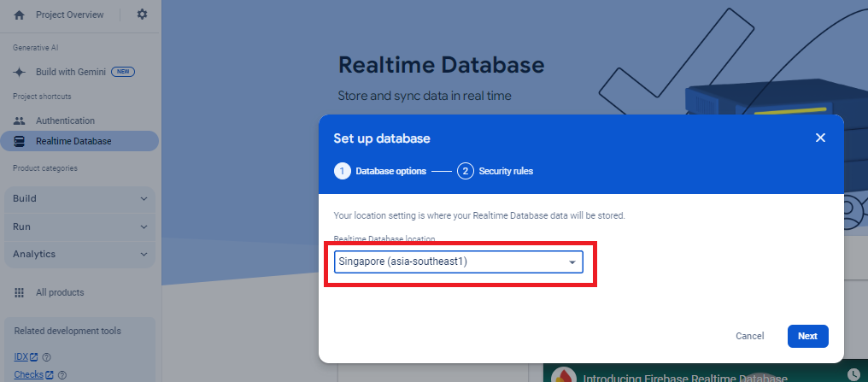Click the Watch later clock on video

(855, 374)
